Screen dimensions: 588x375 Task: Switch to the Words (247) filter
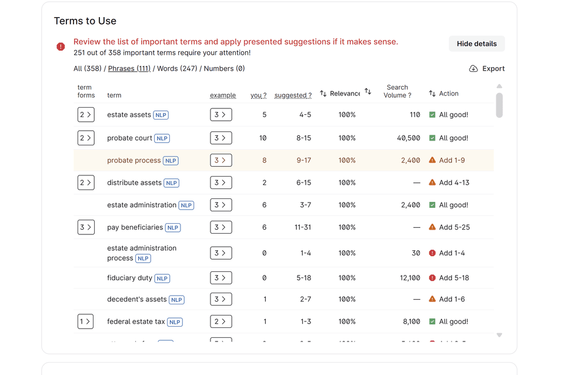[177, 69]
